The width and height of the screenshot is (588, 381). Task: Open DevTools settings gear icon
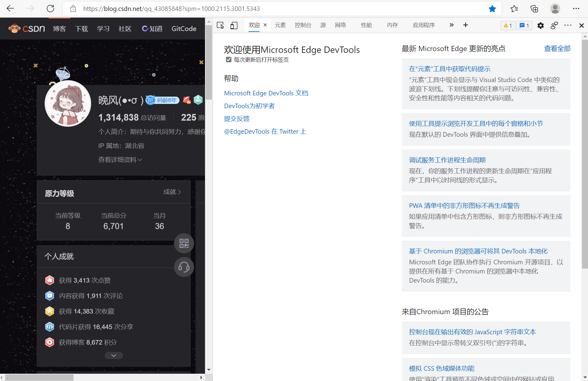pyautogui.click(x=540, y=26)
